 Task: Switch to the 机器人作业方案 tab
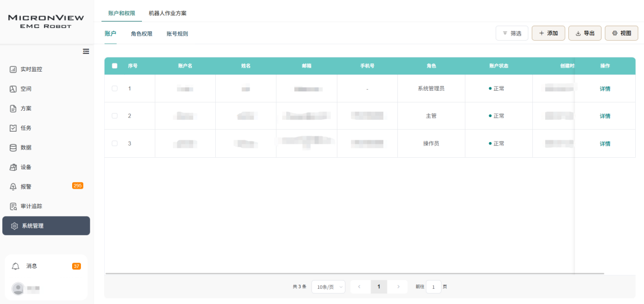[x=168, y=13]
